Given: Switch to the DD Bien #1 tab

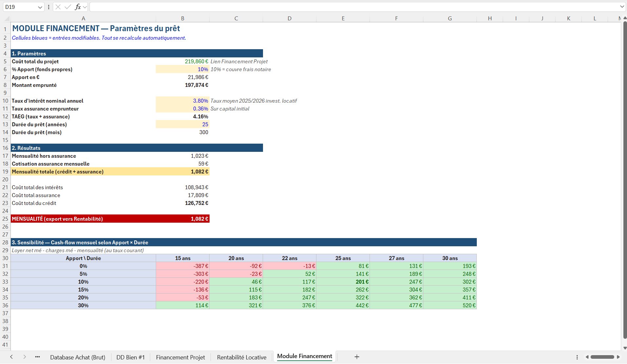Looking at the screenshot, I should [x=131, y=357].
